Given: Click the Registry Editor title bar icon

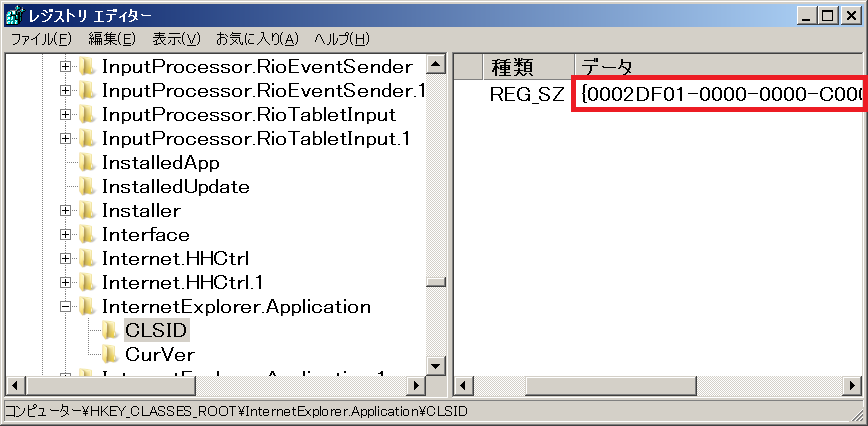Looking at the screenshot, I should pos(14,17).
